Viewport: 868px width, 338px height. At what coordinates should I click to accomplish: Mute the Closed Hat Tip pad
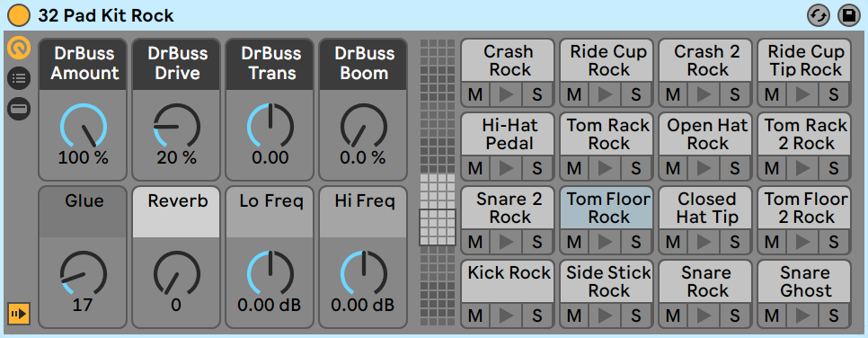[673, 242]
